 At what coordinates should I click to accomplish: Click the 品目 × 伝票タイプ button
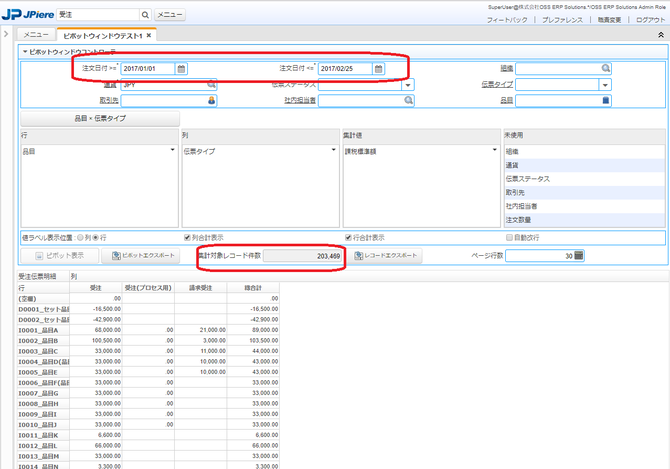coord(100,118)
